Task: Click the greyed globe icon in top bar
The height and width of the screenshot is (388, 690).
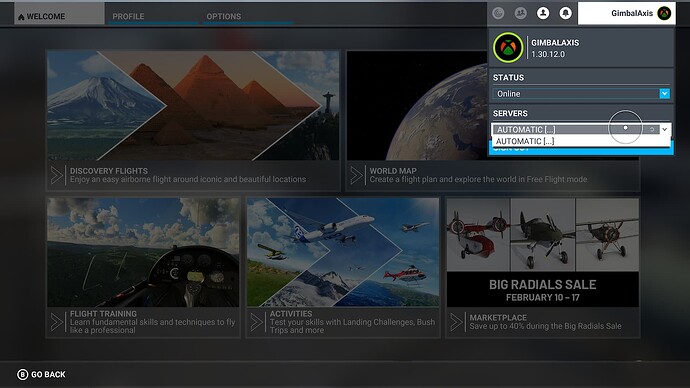Action: [498, 13]
